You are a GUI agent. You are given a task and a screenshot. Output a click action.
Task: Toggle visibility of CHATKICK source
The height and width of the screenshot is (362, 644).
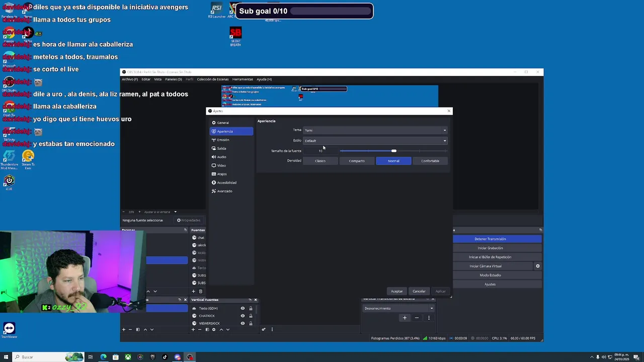(x=243, y=316)
